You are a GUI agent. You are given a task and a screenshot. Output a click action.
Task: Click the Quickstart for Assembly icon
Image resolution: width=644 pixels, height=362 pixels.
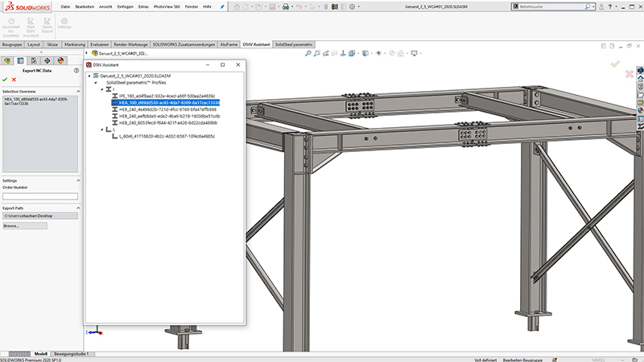tap(11, 27)
